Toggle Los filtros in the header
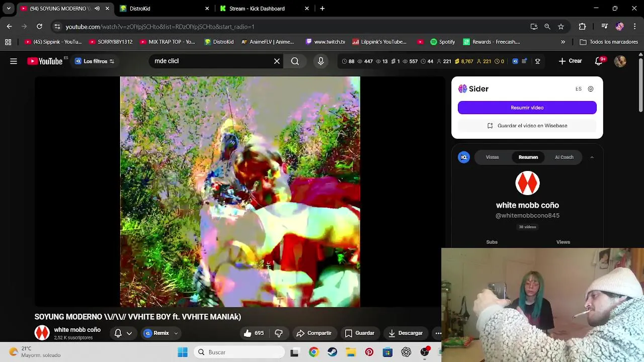644x362 pixels. pyautogui.click(x=95, y=61)
